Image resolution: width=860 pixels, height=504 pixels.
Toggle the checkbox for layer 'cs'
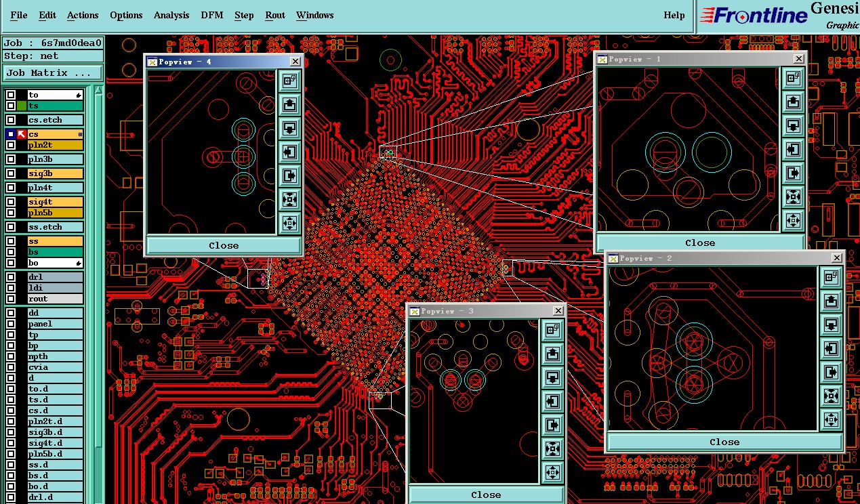coord(11,134)
